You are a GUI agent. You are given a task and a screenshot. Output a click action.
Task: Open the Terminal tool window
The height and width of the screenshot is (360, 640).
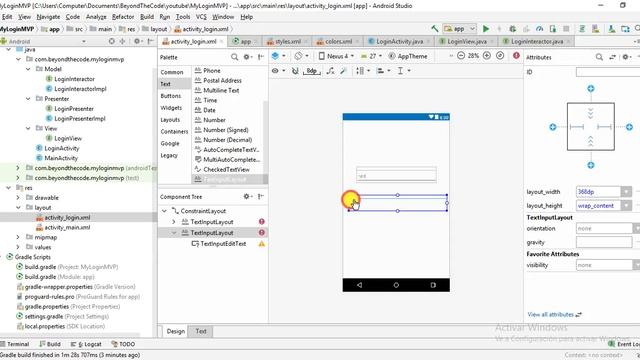tap(15, 344)
